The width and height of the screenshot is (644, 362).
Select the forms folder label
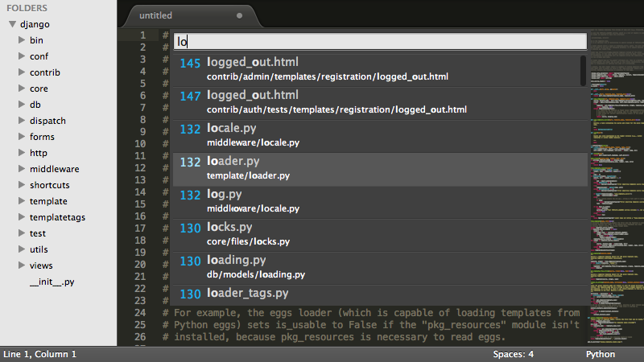(x=42, y=137)
